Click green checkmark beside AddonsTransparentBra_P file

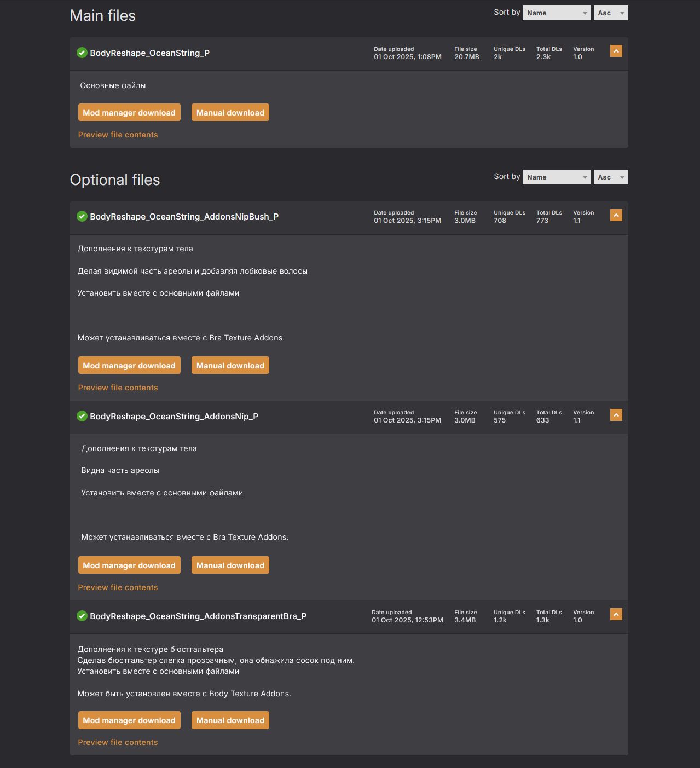82,616
